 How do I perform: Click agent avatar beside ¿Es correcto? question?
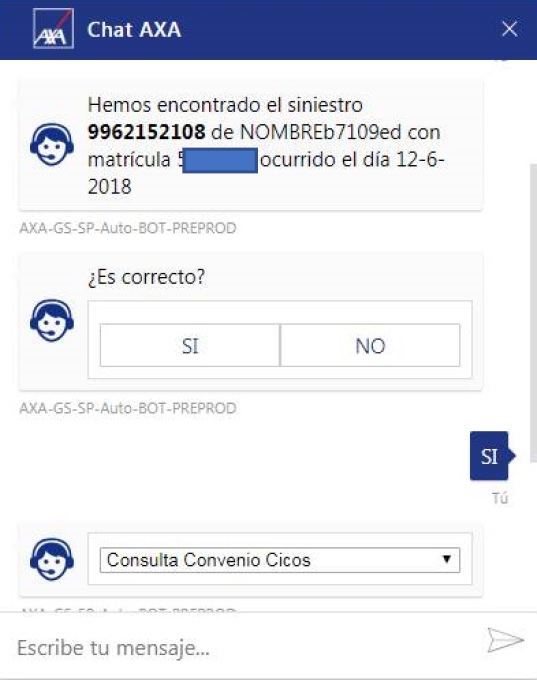click(x=52, y=320)
